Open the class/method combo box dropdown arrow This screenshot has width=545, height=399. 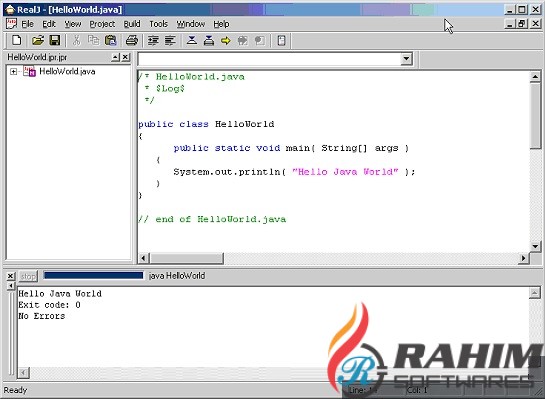pos(406,59)
